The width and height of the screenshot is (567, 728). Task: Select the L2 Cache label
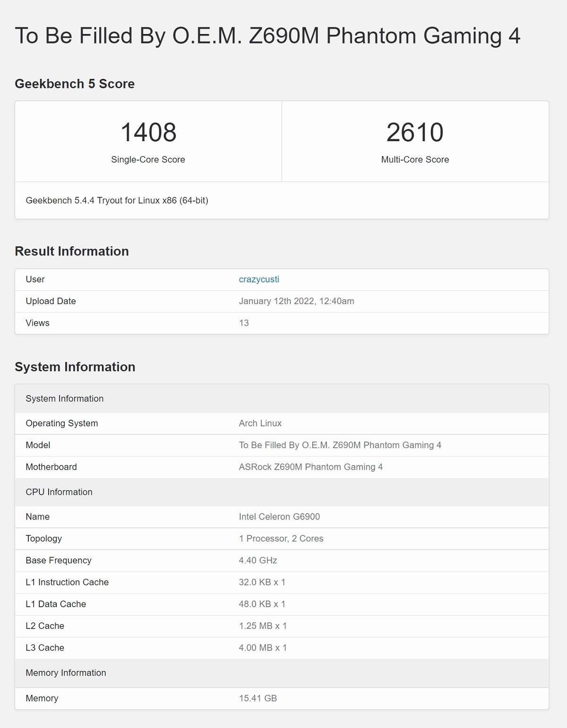pyautogui.click(x=45, y=626)
